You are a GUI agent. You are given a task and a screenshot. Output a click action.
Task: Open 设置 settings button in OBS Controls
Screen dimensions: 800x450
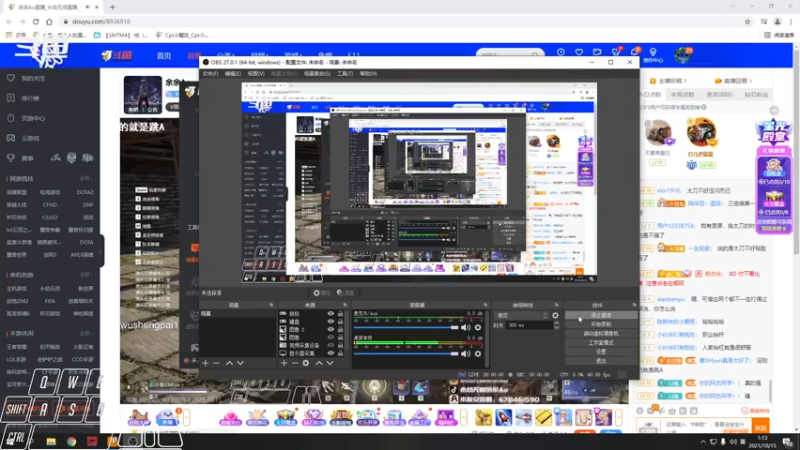pyautogui.click(x=601, y=352)
